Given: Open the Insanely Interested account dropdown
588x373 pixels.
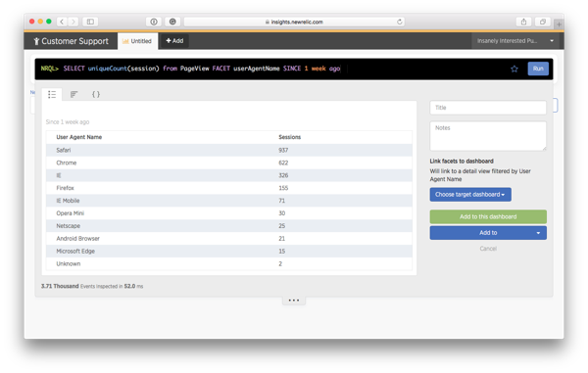Looking at the screenshot, I should pyautogui.click(x=514, y=41).
